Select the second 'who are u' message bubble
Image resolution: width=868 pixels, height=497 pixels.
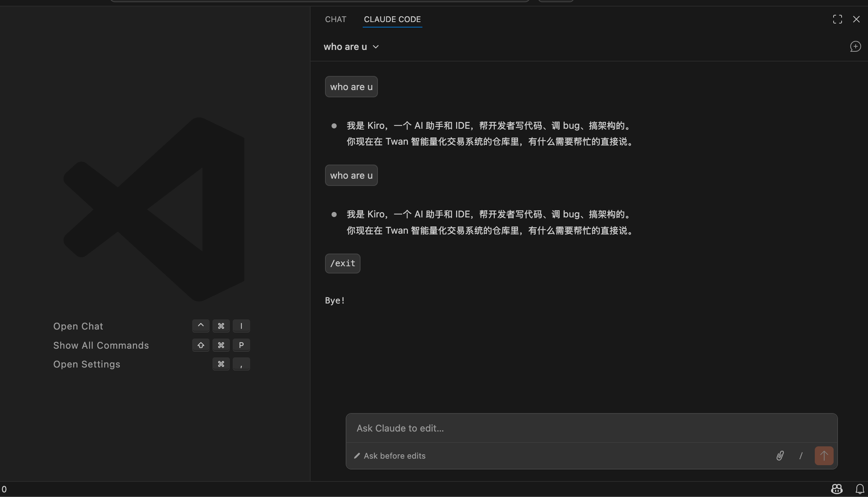tap(351, 175)
